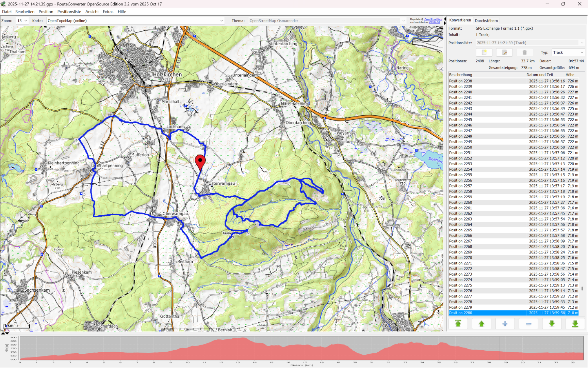Click the red position marker on map

200,161
